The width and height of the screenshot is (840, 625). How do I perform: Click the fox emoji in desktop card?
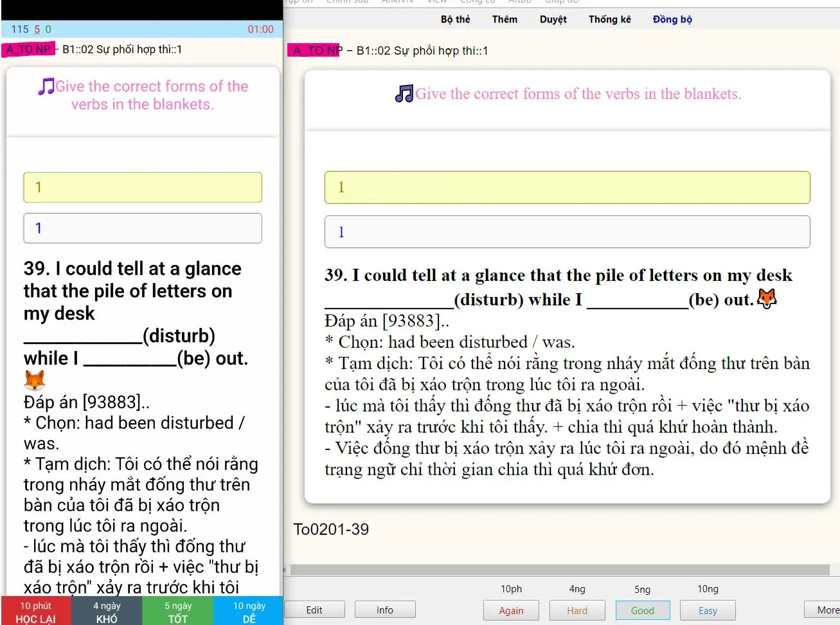767,298
